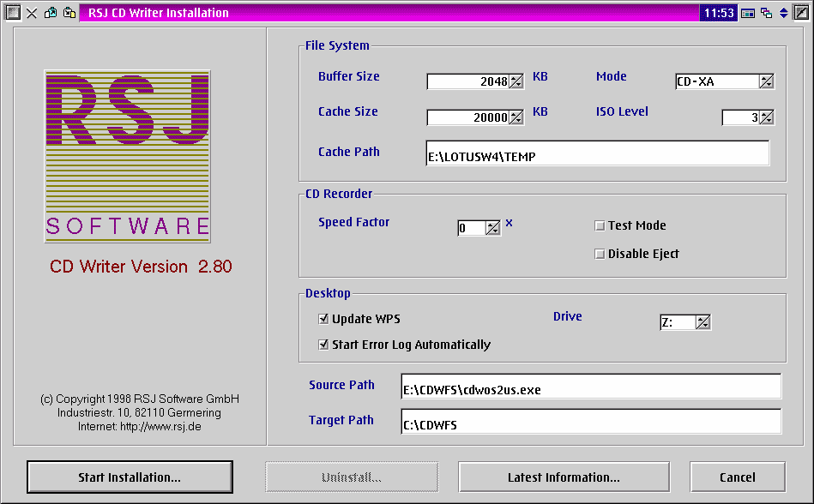Click the Desktop group heading
Screen dimensions: 814x504
tap(328, 293)
